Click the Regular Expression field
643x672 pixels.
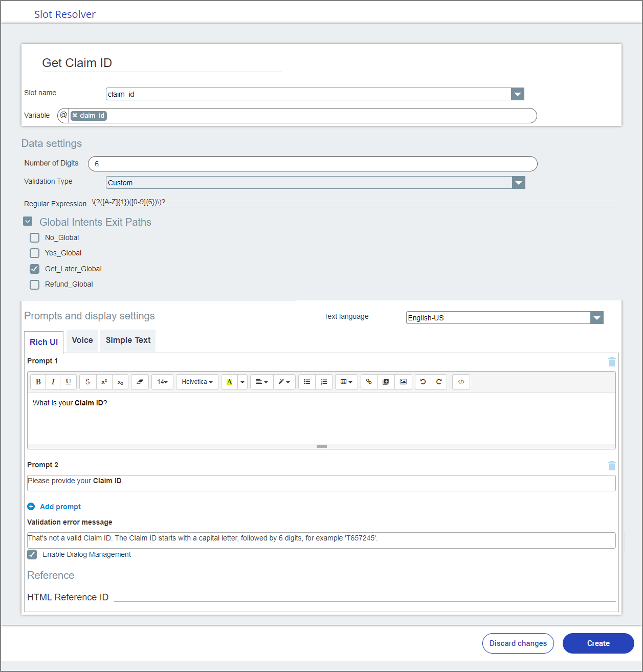click(356, 202)
